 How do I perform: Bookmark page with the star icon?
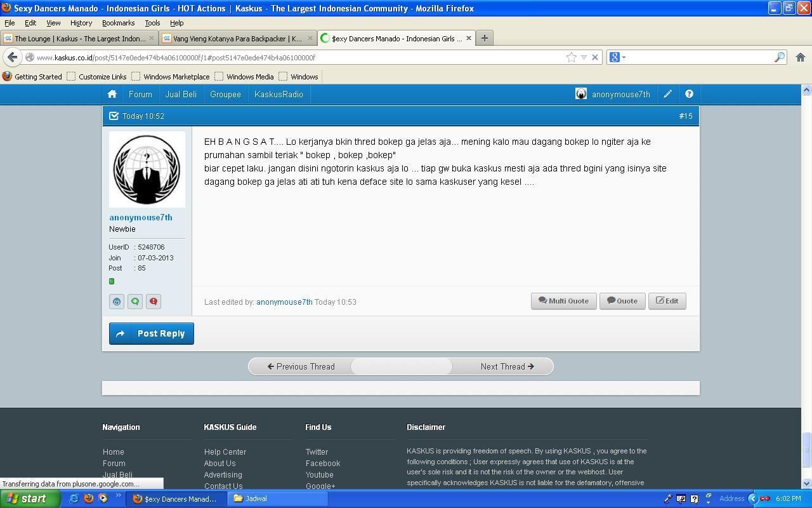(x=572, y=57)
